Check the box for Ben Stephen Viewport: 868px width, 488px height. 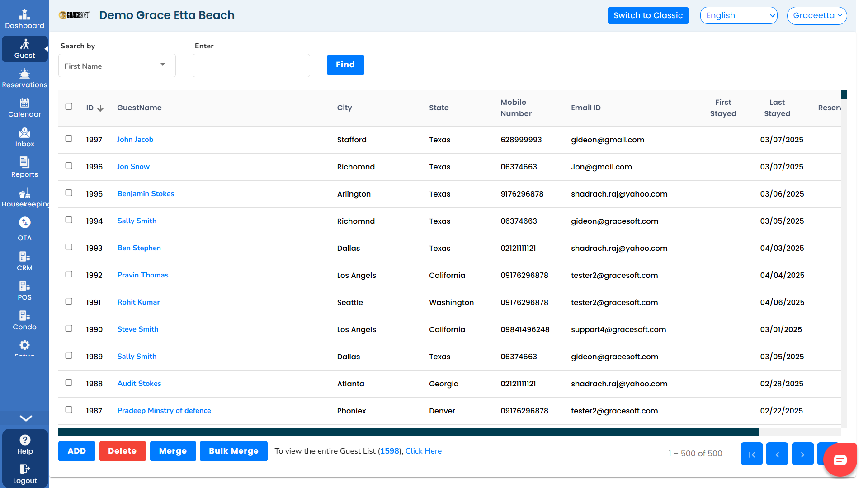(69, 247)
